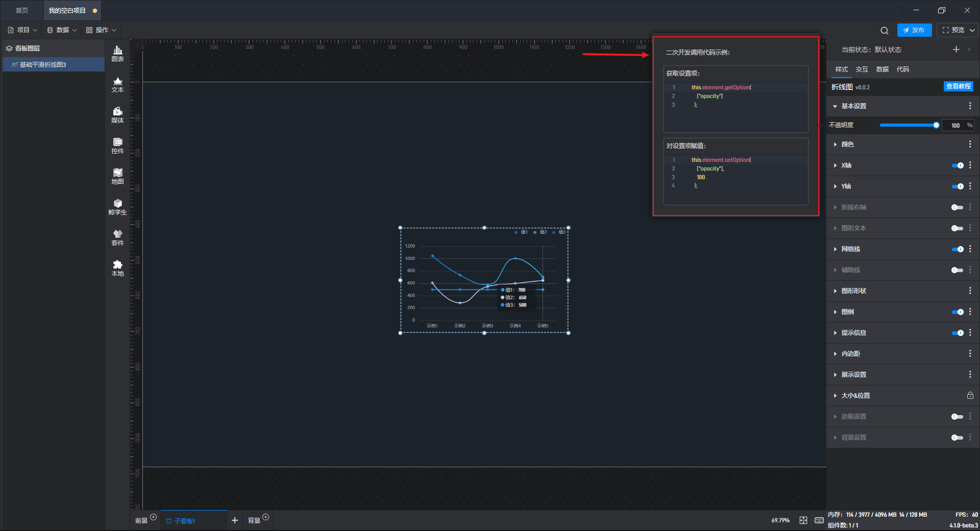Screen dimensions: 980x531
Task: Switch to the 首页 tab
Action: click(x=22, y=10)
